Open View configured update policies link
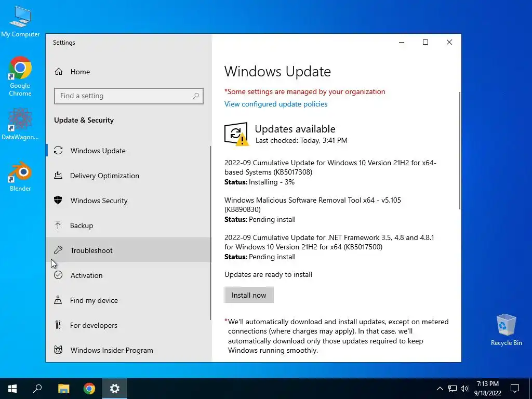Image resolution: width=532 pixels, height=399 pixels. click(276, 104)
